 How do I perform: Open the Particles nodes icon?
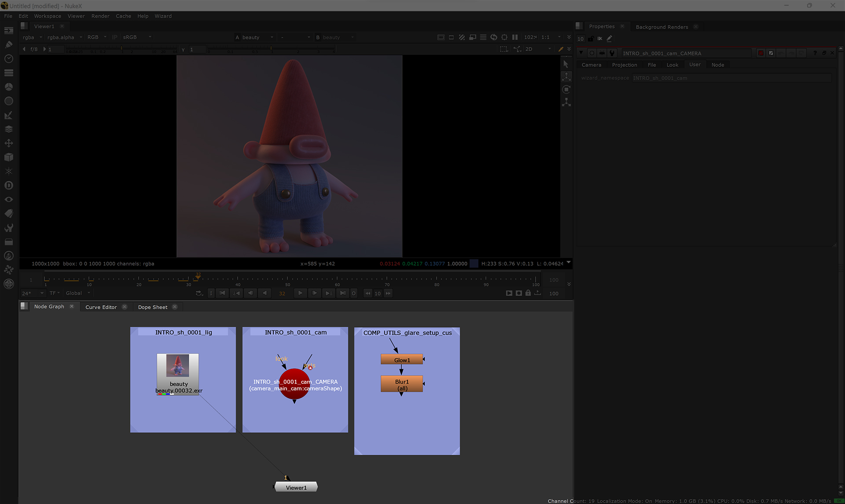8,171
